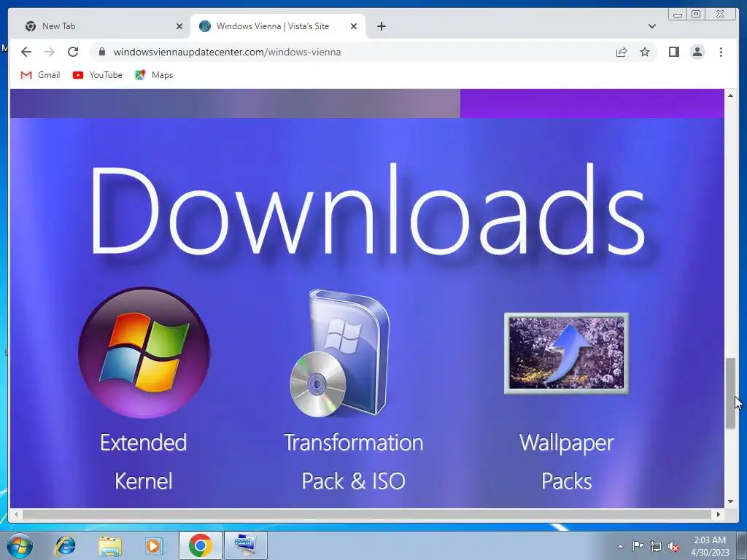Open the Chrome side panel
747x560 pixels.
pyautogui.click(x=673, y=52)
